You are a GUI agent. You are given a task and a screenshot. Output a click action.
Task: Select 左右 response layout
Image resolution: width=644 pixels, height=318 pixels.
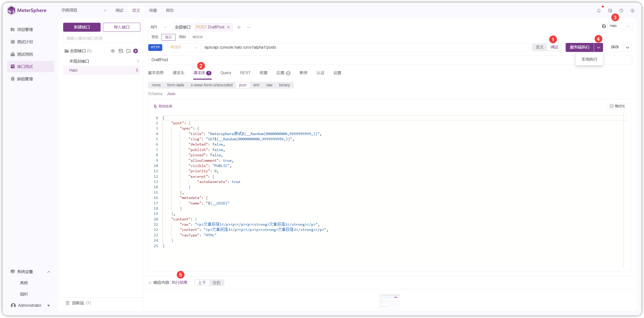tap(216, 283)
